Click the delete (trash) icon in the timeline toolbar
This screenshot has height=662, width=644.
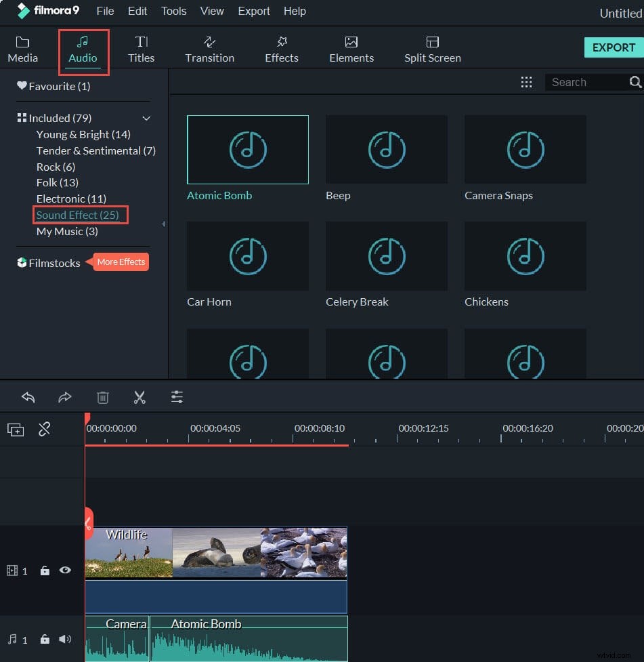pyautogui.click(x=102, y=397)
